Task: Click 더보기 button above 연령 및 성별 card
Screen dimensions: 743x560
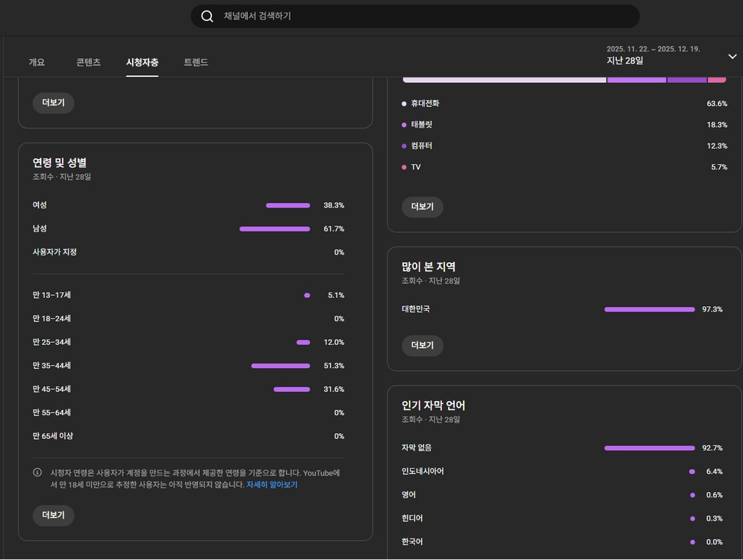Action: [53, 103]
